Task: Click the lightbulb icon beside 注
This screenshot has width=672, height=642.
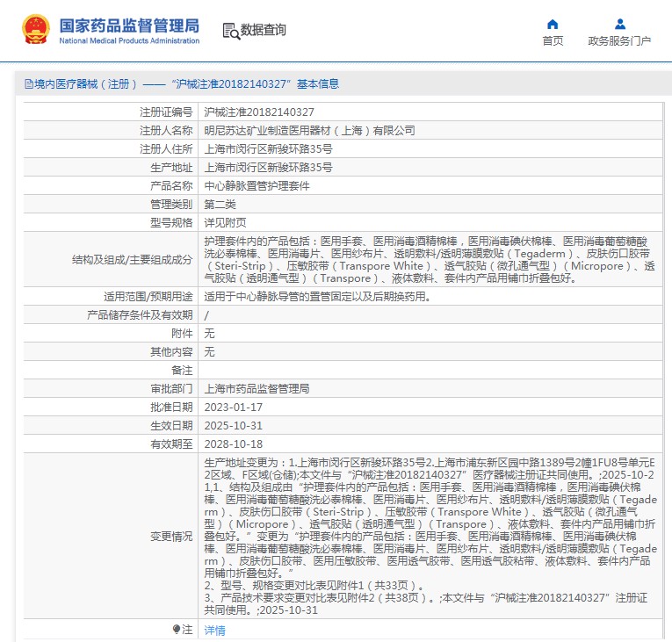Action: [x=177, y=629]
